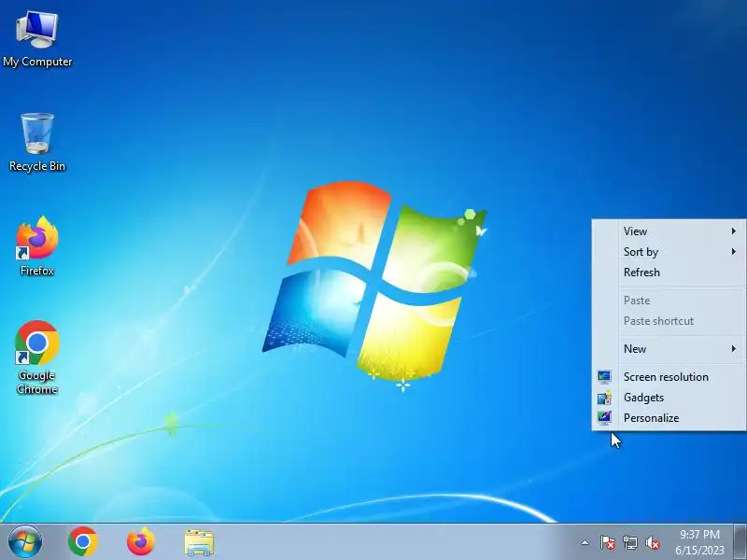This screenshot has height=560, width=747.
Task: Show hidden tray icons arrow
Action: 585,542
